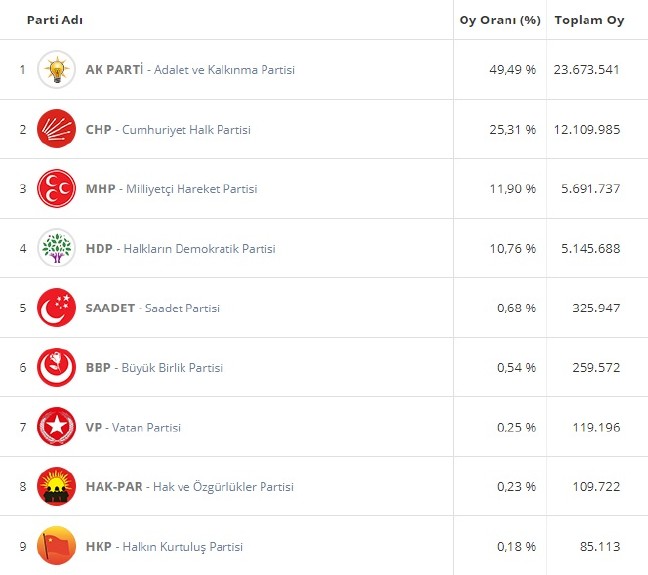Screen dimensions: 648x575
Task: Click the CHP six arrows logo
Action: click(x=56, y=129)
